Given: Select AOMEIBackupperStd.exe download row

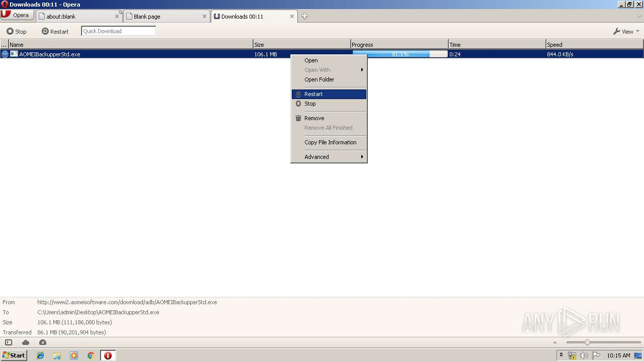Looking at the screenshot, I should 322,54.
